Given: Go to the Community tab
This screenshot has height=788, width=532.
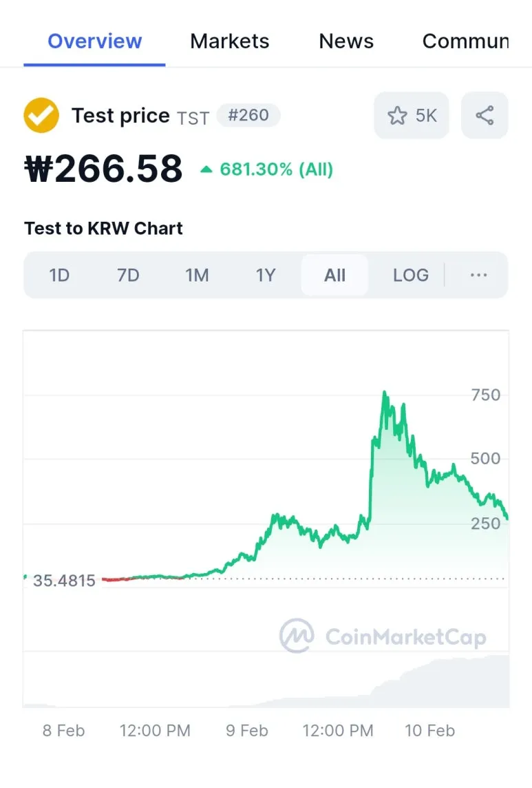Looking at the screenshot, I should [x=466, y=41].
